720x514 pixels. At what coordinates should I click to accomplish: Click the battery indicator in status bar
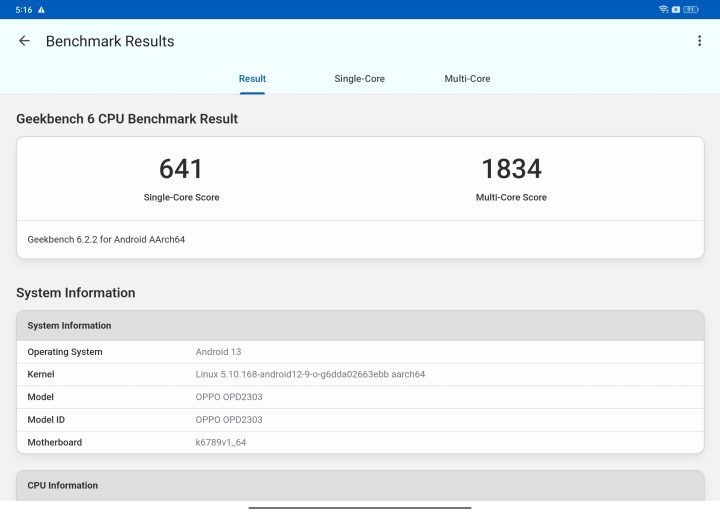click(691, 9)
